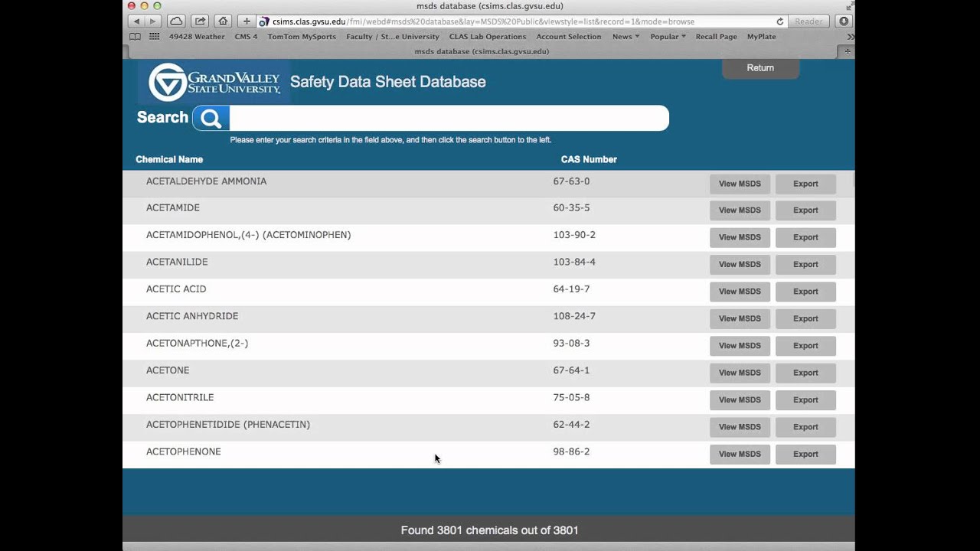Open Faculty / State University bookmark
Viewport: 980px width, 551px height.
pos(393,37)
